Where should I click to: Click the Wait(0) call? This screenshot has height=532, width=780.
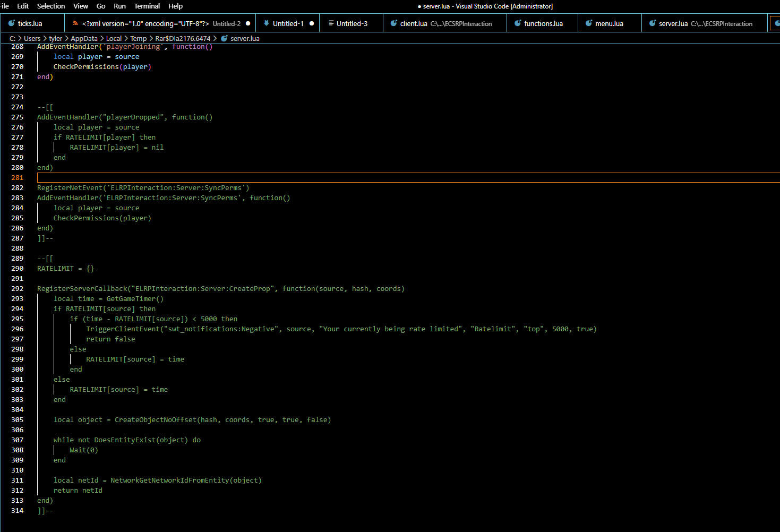pos(84,450)
